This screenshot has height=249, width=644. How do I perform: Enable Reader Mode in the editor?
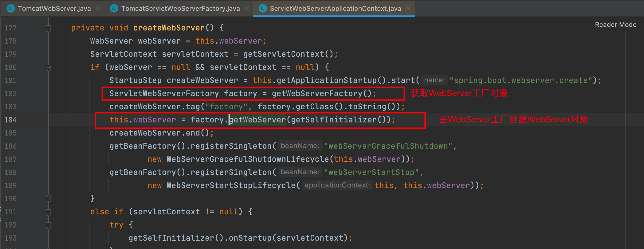615,25
